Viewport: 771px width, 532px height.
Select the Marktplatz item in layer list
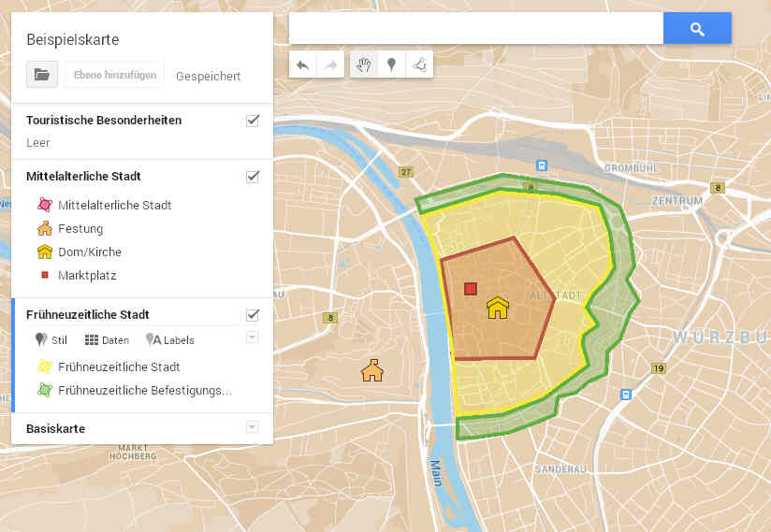(x=89, y=275)
